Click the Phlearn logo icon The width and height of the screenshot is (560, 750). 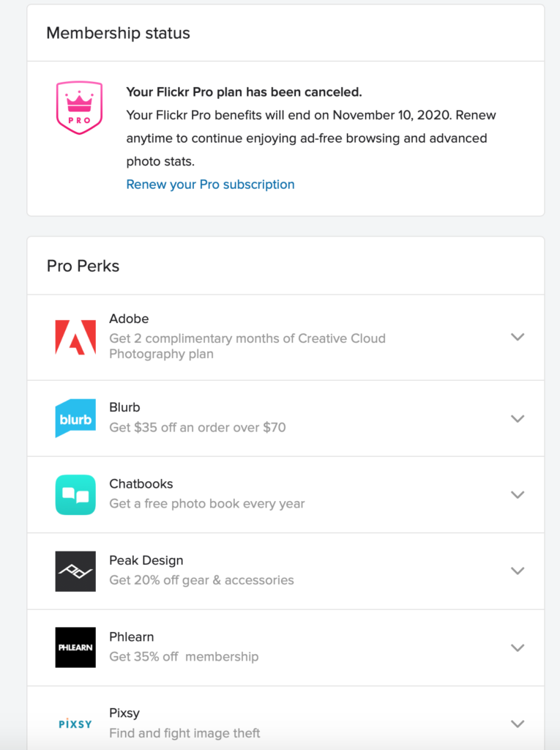pyautogui.click(x=75, y=647)
